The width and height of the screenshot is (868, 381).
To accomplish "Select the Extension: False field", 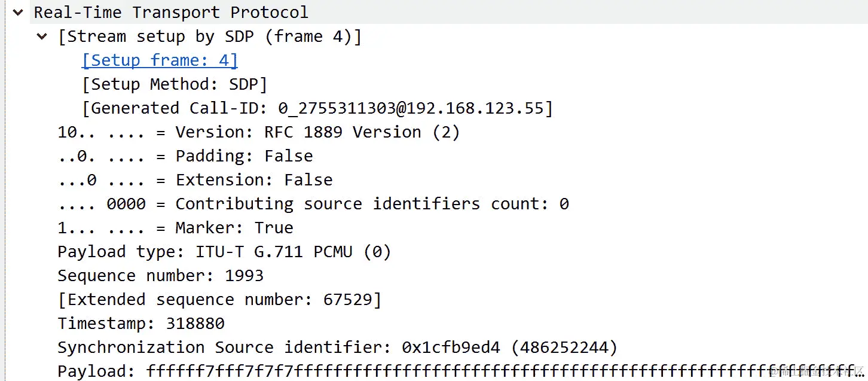I will click(x=195, y=179).
